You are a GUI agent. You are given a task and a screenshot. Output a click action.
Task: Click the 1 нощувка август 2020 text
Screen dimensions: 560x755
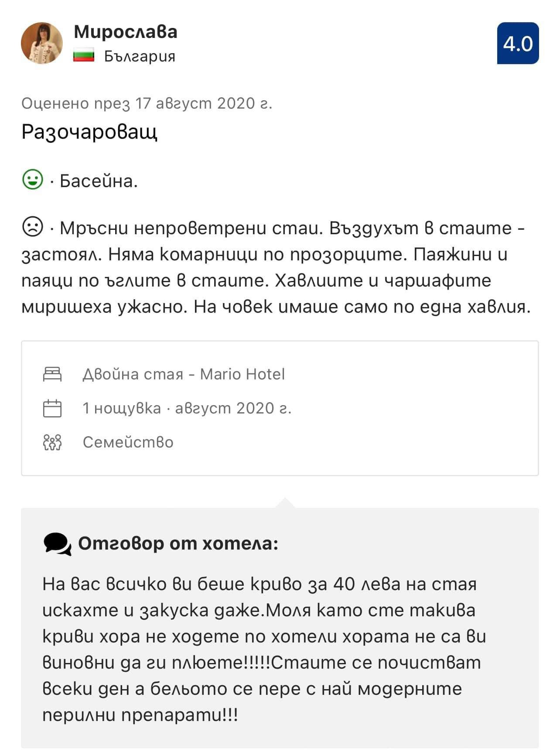[187, 408]
